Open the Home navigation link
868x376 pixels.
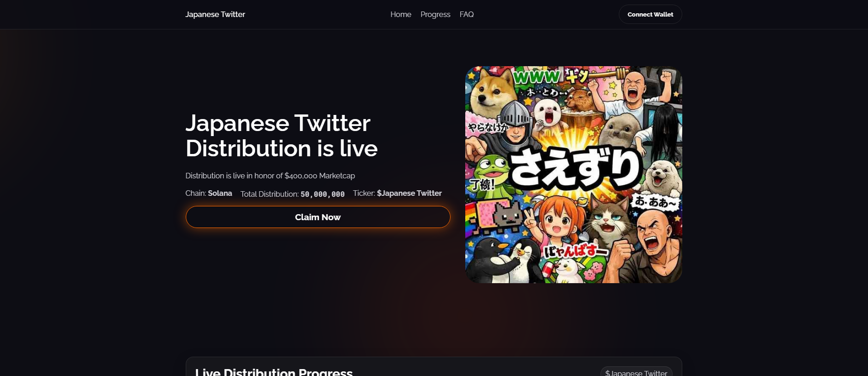click(401, 14)
